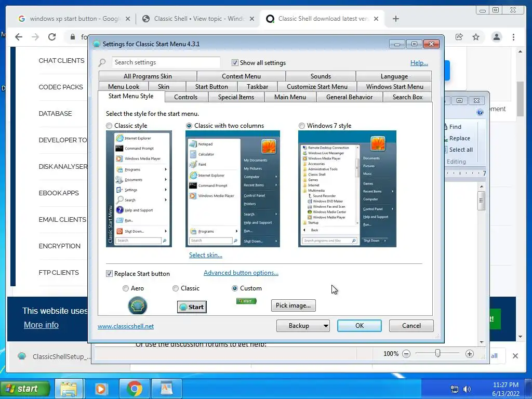Choose the Custom start button option
Image resolution: width=532 pixels, height=399 pixels.
[234, 288]
